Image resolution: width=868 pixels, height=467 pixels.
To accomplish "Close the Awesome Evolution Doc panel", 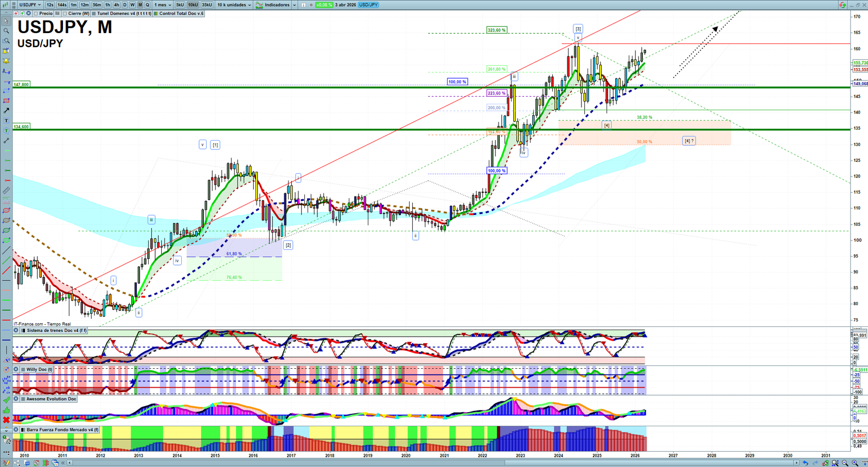I will (16, 399).
